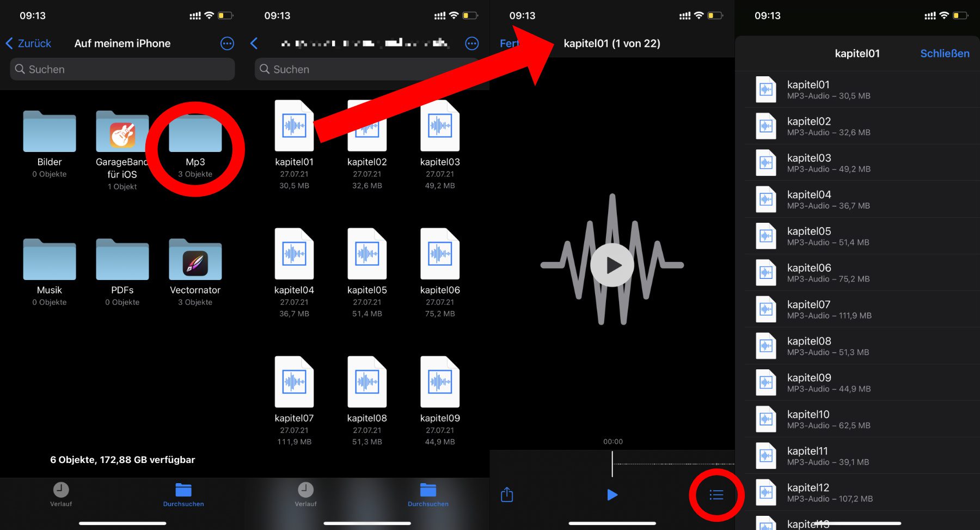Select kapitel04 (36,7 MB) in the list
This screenshot has width=980, height=530.
(x=862, y=199)
